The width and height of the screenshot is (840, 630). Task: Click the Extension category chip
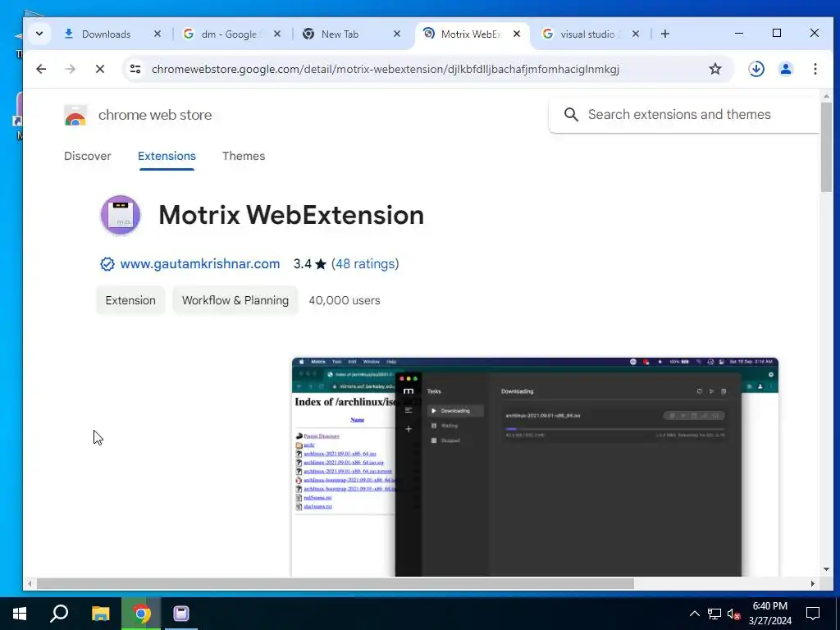130,300
